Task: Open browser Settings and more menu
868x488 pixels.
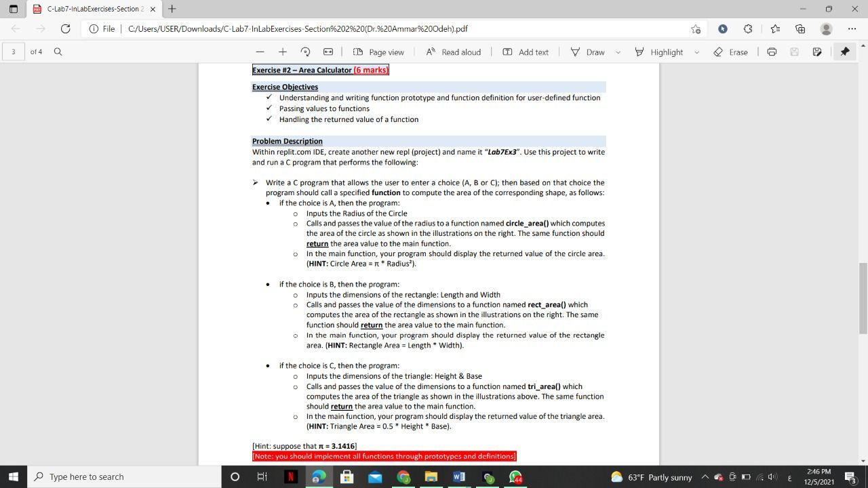Action: pos(852,28)
